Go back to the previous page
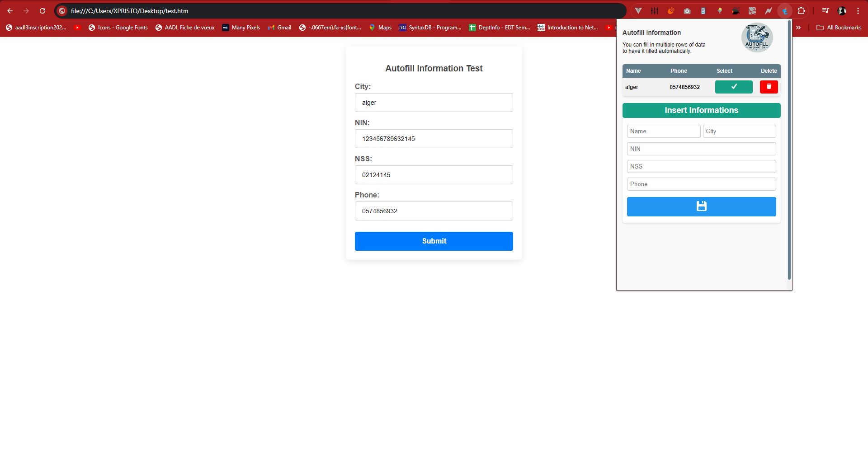 pyautogui.click(x=10, y=11)
